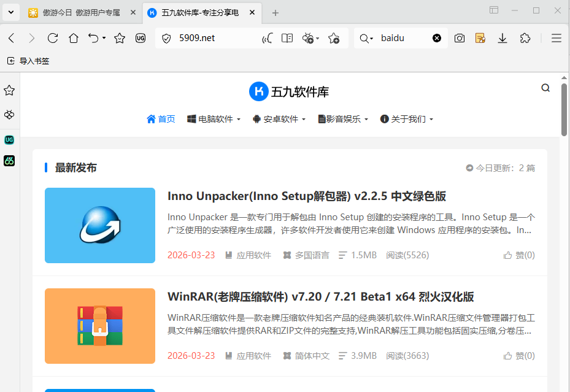Open the Inno Unpacker v2.2.5 article title

tap(306, 196)
